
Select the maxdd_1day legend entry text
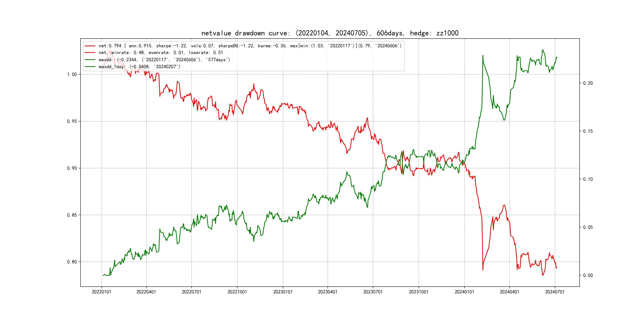tap(139, 67)
